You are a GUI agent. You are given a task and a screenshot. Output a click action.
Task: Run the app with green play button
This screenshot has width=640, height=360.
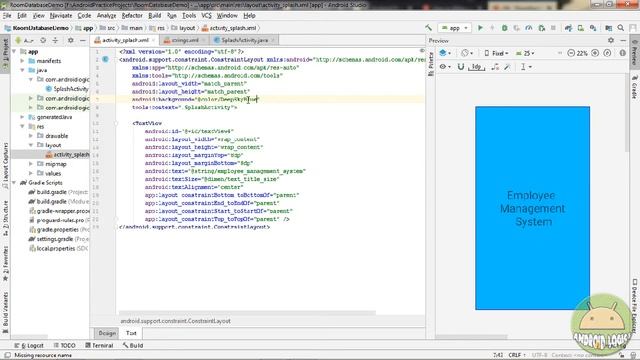480,28
